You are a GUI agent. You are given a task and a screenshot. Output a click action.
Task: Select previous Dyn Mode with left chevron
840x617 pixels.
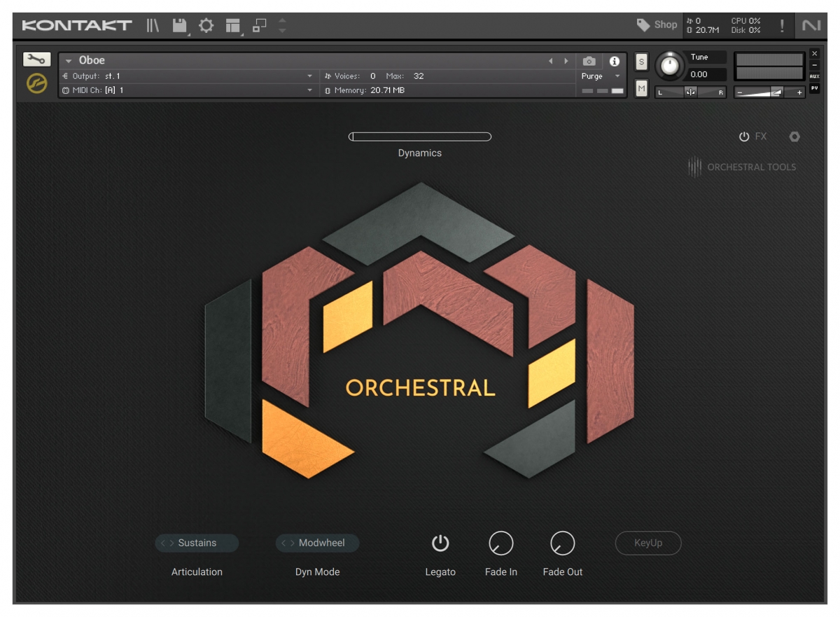tap(283, 543)
